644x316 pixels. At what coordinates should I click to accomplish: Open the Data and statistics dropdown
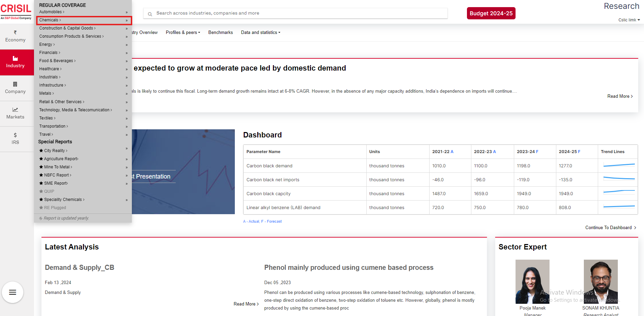click(x=261, y=33)
